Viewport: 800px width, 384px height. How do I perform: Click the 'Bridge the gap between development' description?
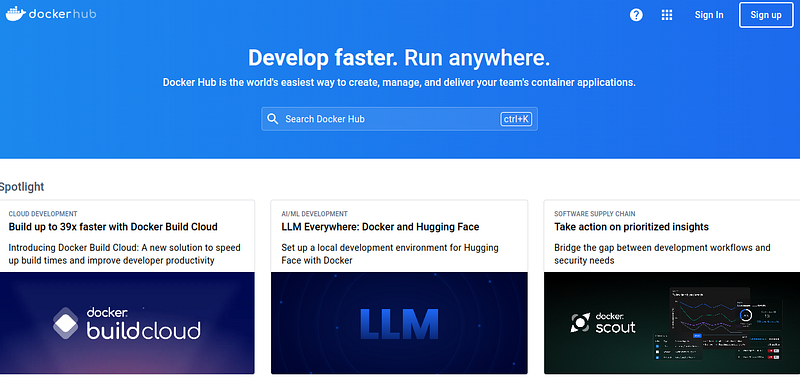coord(662,254)
